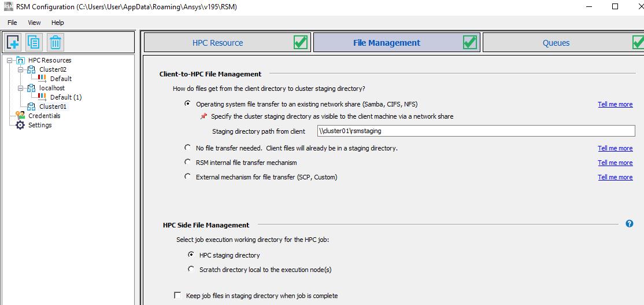Click Tell me more for External mechanism
Image resolution: width=644 pixels, height=305 pixels.
(615, 177)
